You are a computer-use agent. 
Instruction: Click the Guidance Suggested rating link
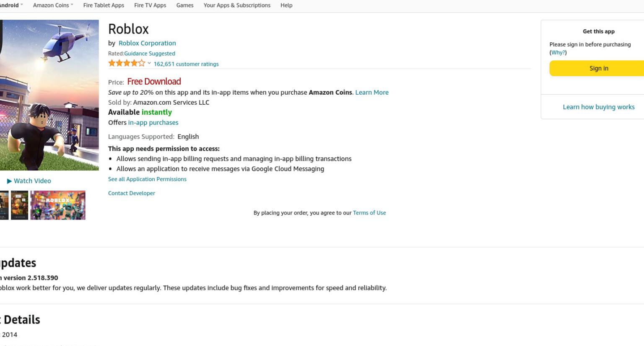[x=150, y=54]
